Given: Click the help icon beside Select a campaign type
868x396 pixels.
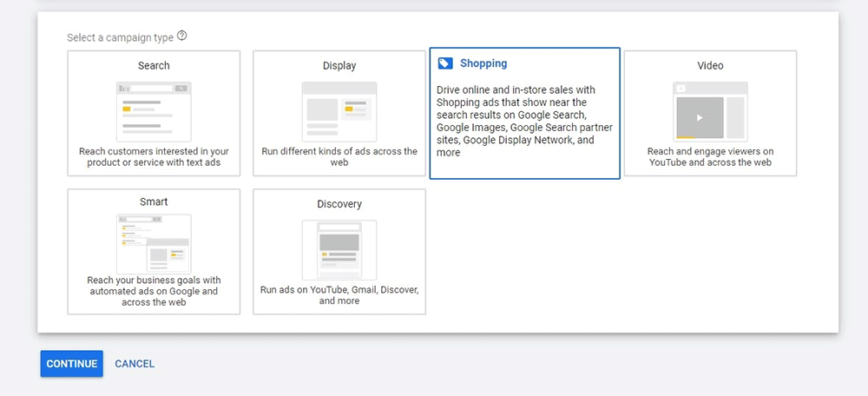Looking at the screenshot, I should (x=181, y=36).
